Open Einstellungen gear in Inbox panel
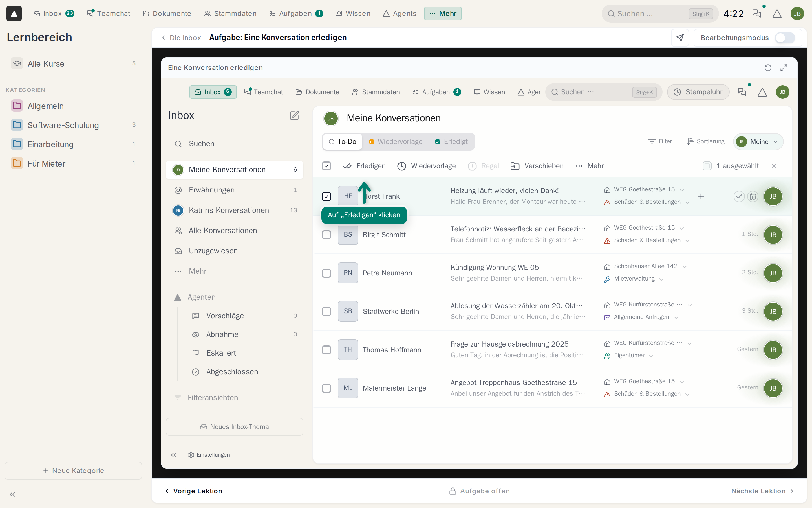 [209, 455]
